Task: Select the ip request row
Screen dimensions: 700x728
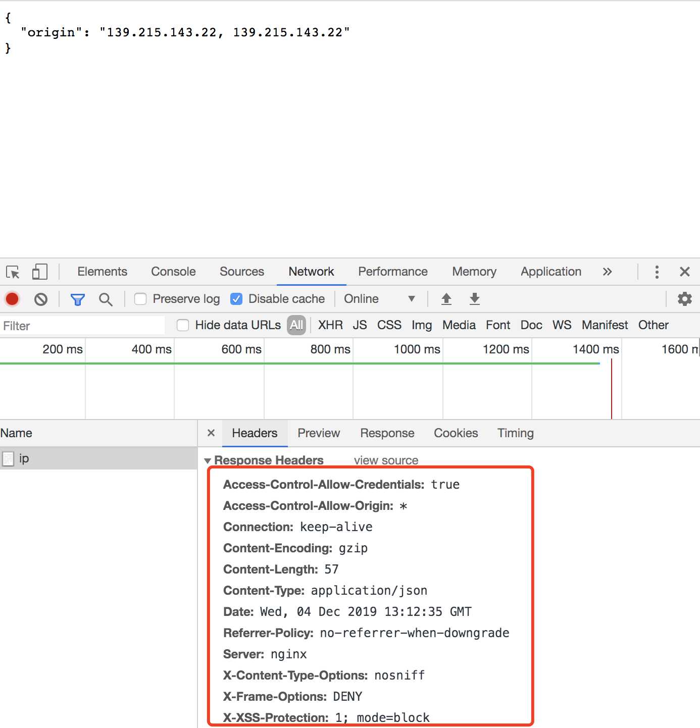Action: (x=98, y=458)
